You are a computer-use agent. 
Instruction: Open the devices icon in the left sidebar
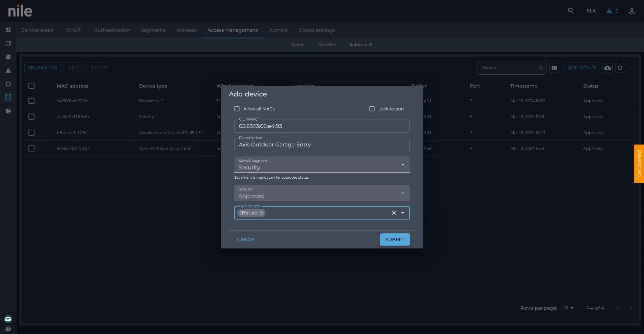click(8, 44)
